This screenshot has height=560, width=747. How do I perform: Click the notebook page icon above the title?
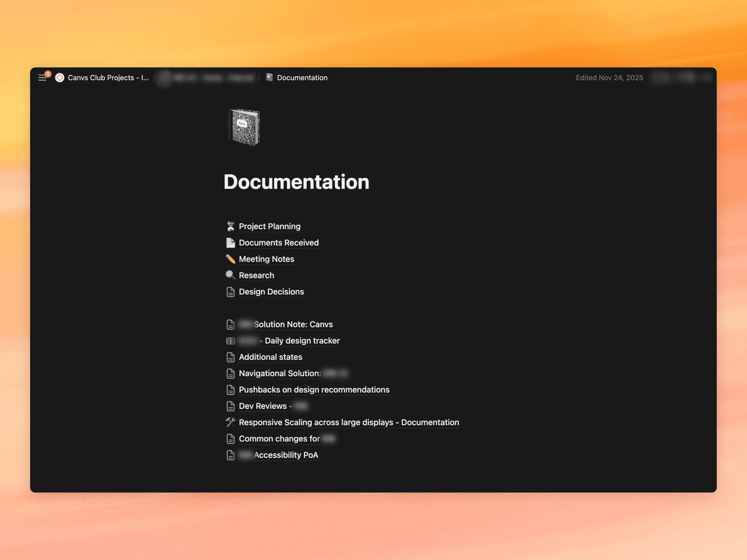click(244, 127)
